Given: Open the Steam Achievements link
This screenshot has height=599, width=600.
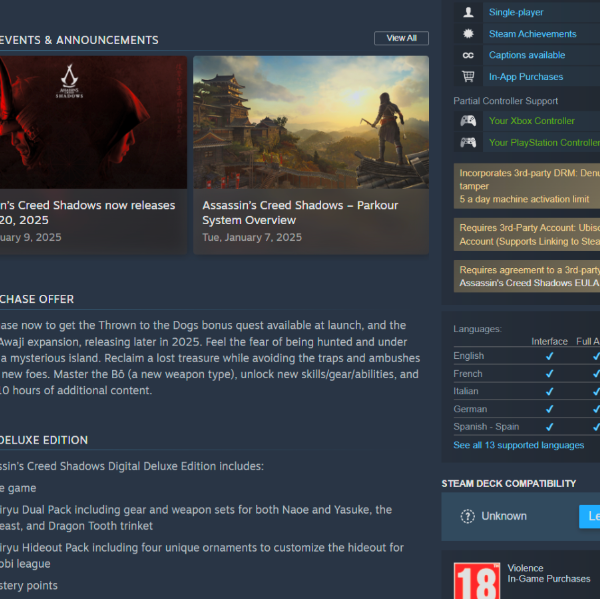Looking at the screenshot, I should point(532,34).
